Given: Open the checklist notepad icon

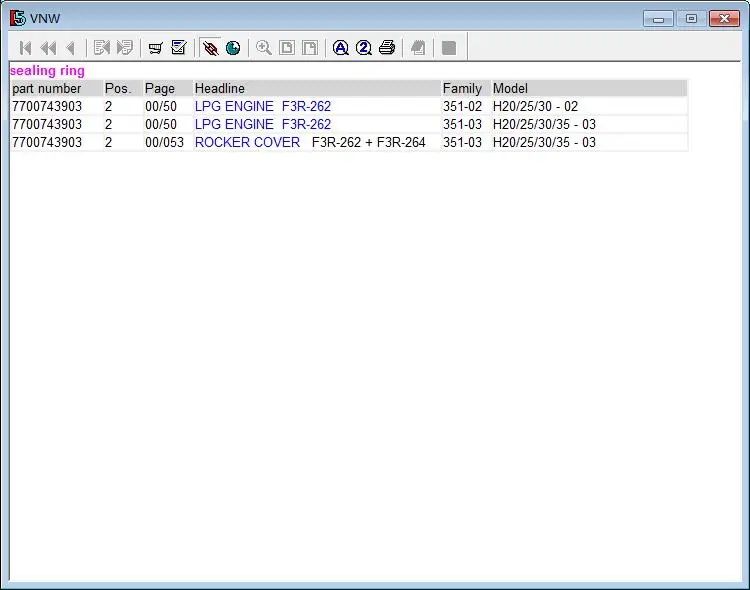Looking at the screenshot, I should point(179,47).
